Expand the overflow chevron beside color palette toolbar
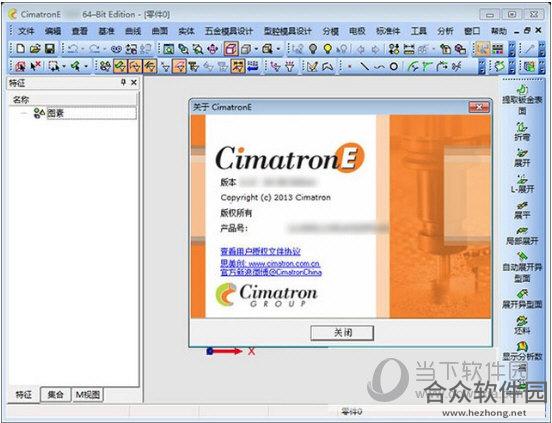 click(x=512, y=49)
